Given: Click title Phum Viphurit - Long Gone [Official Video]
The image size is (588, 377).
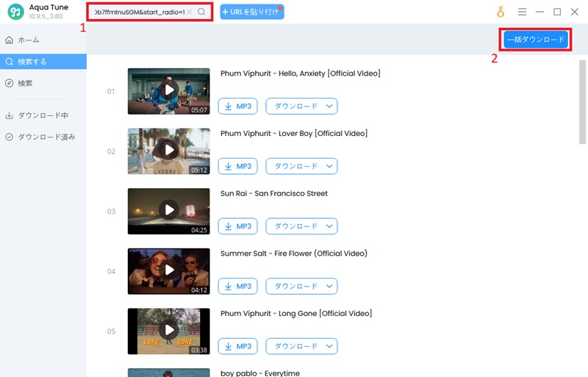Looking at the screenshot, I should (296, 314).
